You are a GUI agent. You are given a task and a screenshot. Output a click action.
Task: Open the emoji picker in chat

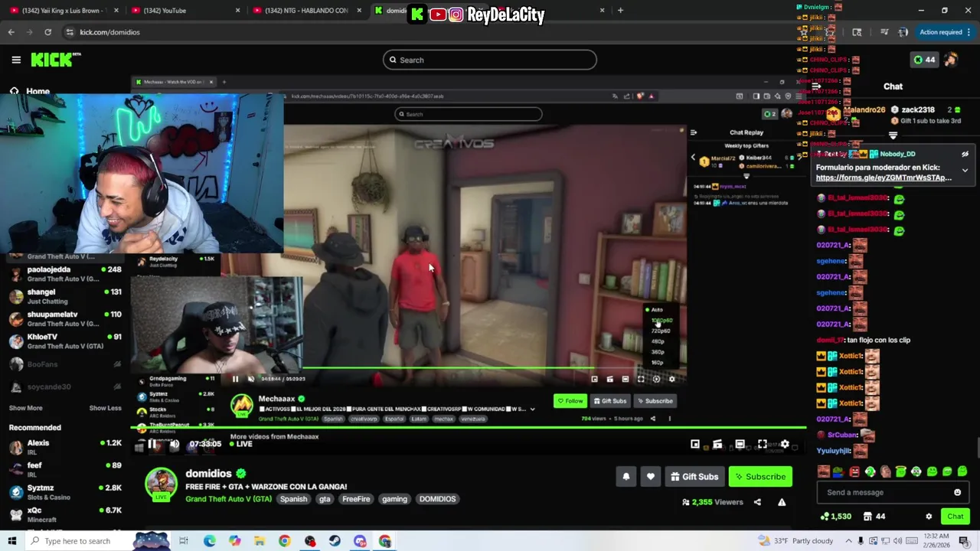click(957, 492)
